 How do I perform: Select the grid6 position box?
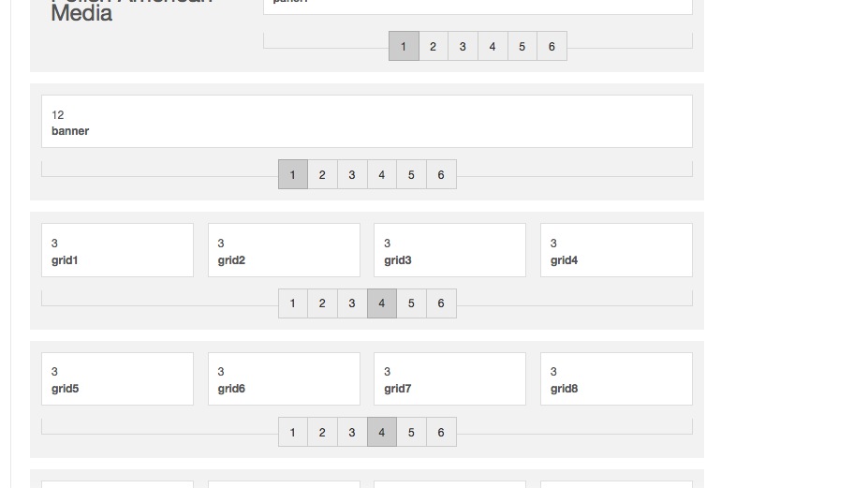(284, 378)
